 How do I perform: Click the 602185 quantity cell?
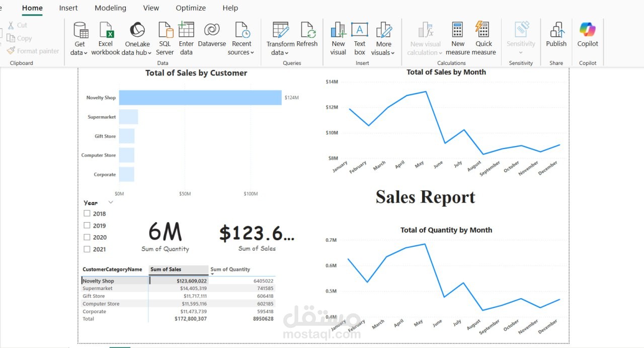tap(265, 304)
